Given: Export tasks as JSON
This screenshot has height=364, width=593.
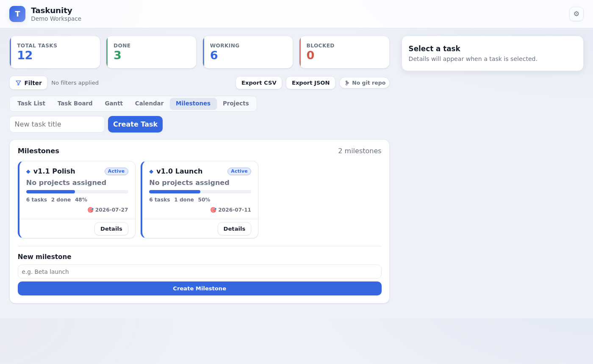Looking at the screenshot, I should (x=310, y=83).
